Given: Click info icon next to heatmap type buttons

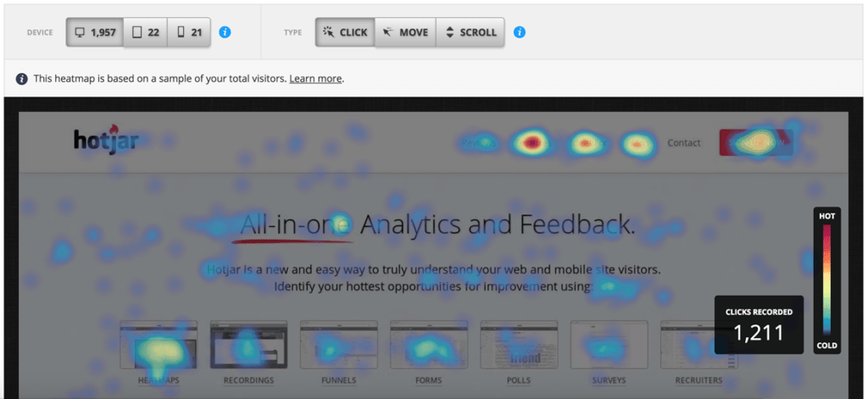Looking at the screenshot, I should 520,32.
